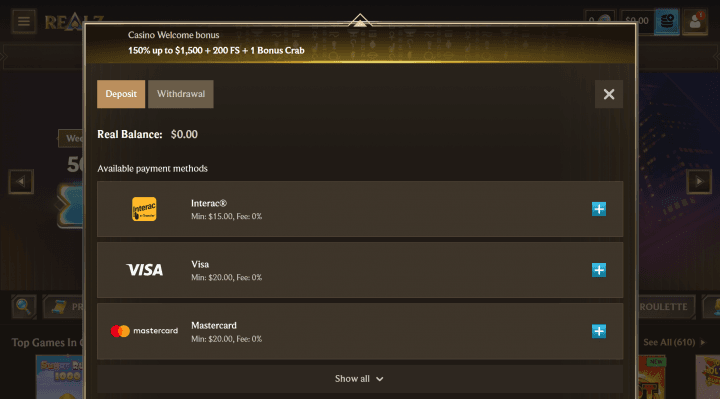Expand Show all payment methods
This screenshot has height=399, width=720.
(360, 379)
